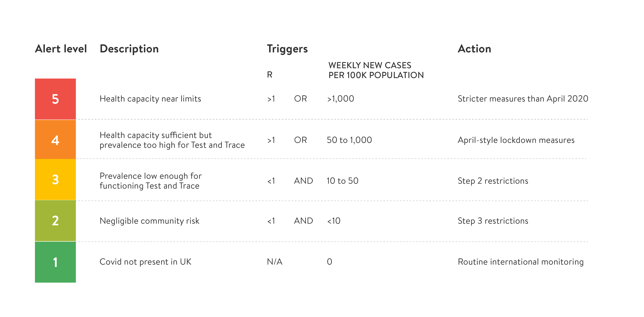Select the olive alert level 2 box
Image resolution: width=644 pixels, height=317 pixels.
click(55, 221)
